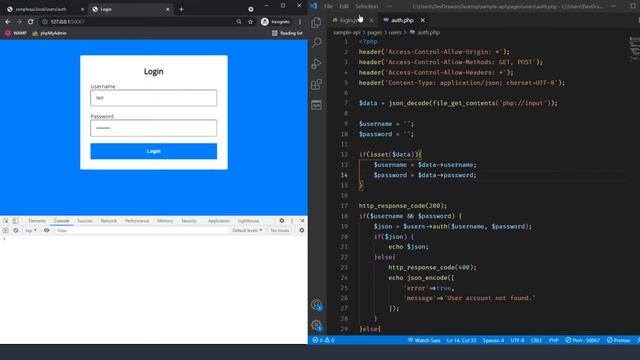Screen dimensions: 640x360
Task: Open a new browser tab
Action: coord(181,9)
